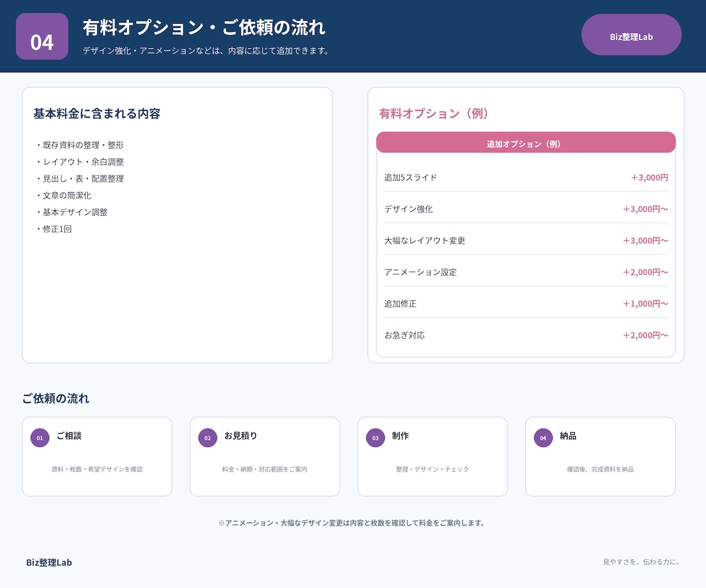The width and height of the screenshot is (706, 588).
Task: Click the Biz整理Lab footer logo text
Action: coord(49,563)
